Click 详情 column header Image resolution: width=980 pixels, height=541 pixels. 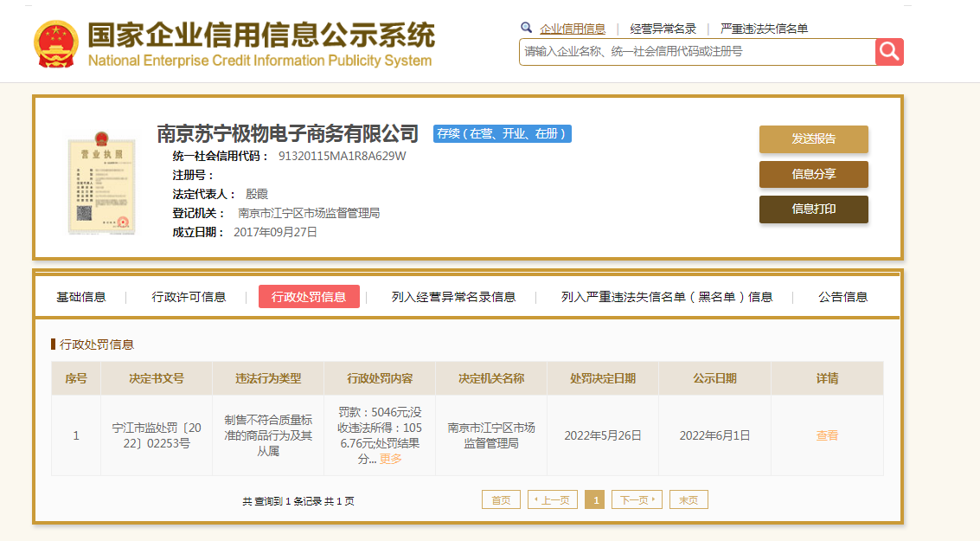(828, 378)
